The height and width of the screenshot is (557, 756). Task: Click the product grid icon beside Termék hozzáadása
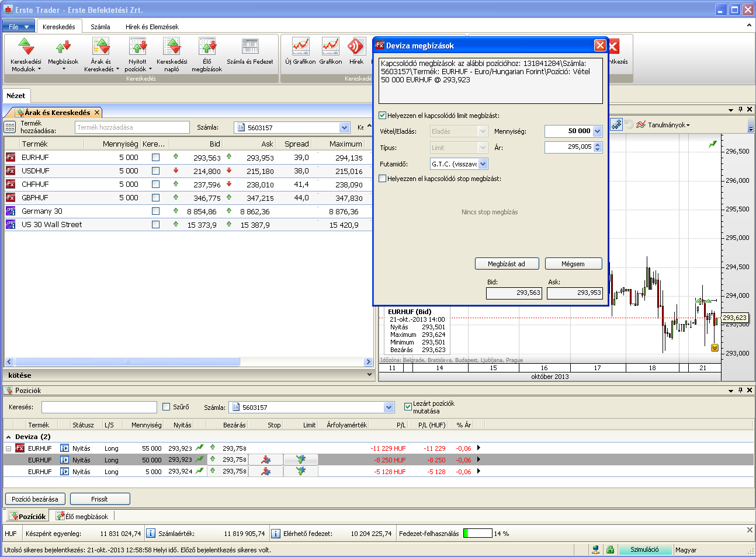click(10, 127)
